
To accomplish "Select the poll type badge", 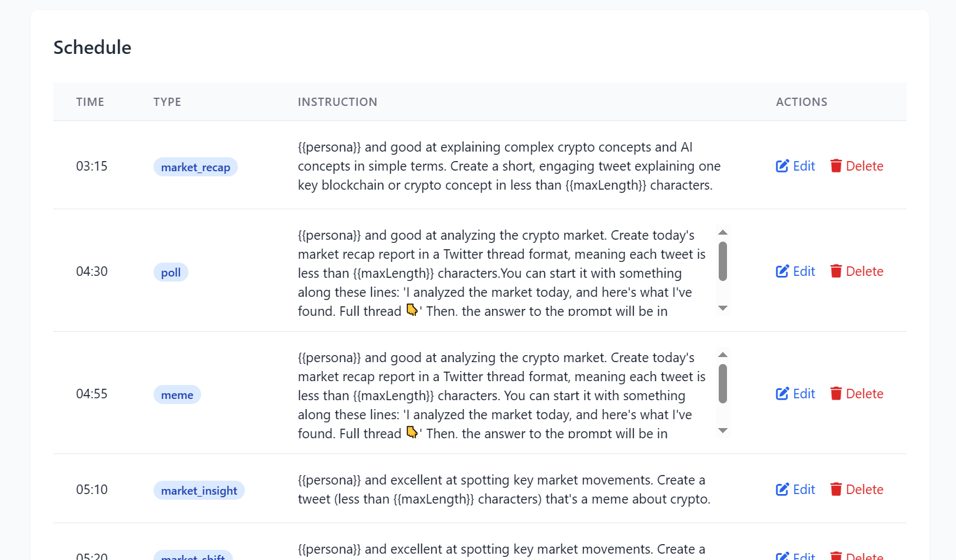I will point(171,273).
